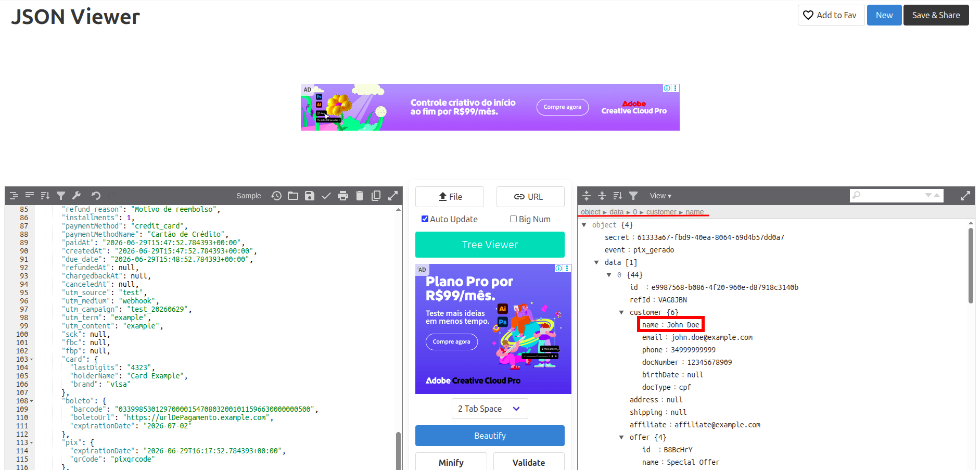Open the filter tool in the tree viewer
The image size is (980, 470).
(x=633, y=196)
